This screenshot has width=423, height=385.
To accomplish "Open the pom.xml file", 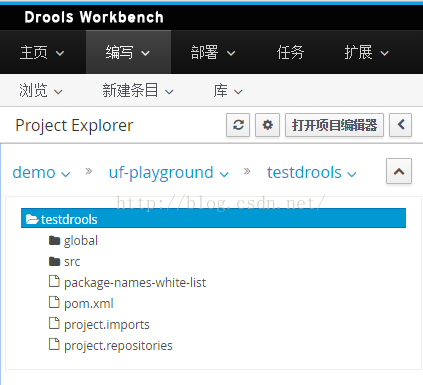I will pos(89,304).
